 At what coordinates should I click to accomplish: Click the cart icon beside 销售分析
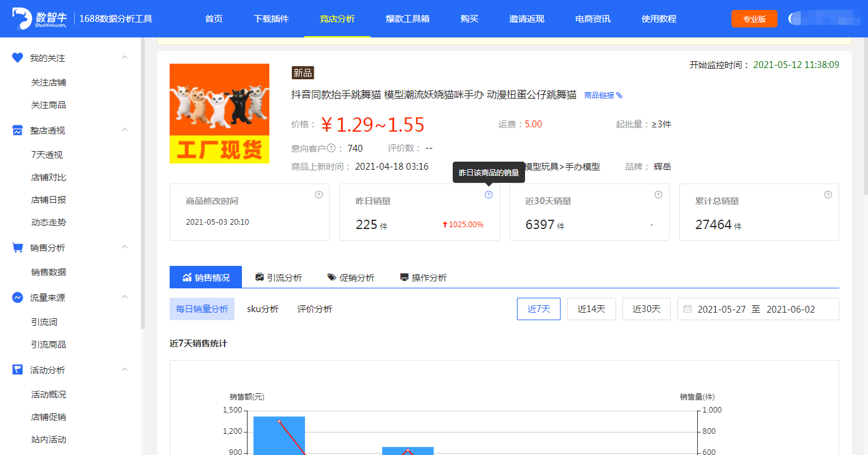click(17, 248)
